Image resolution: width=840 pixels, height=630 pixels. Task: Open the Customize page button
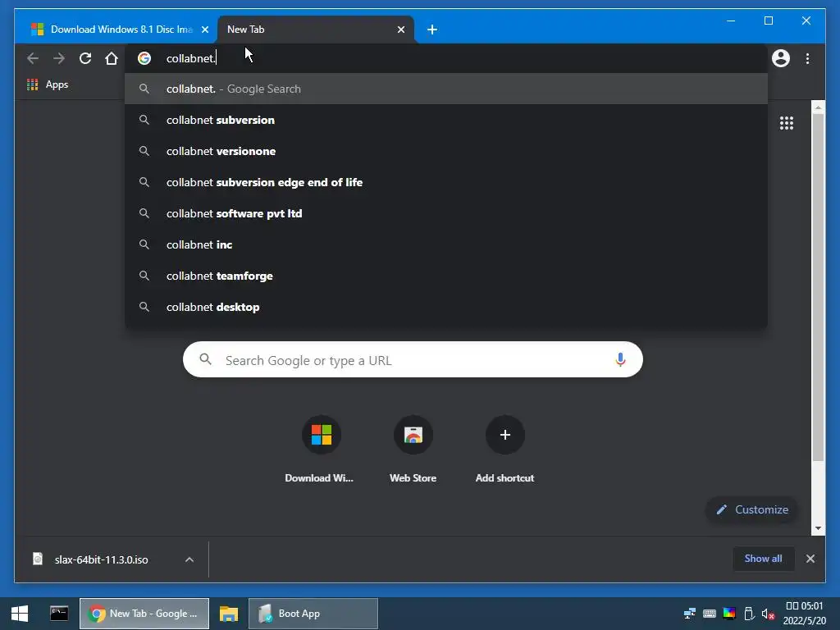tap(752, 509)
